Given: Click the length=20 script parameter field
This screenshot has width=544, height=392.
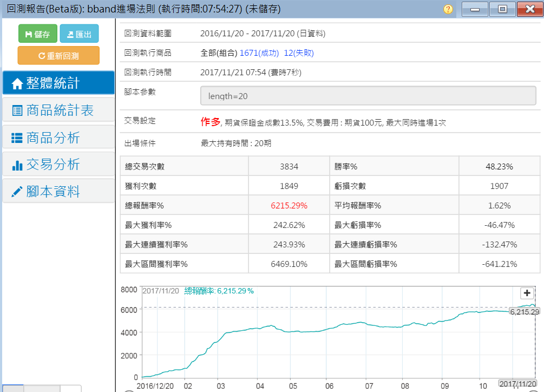Looking at the screenshot, I should [368, 96].
